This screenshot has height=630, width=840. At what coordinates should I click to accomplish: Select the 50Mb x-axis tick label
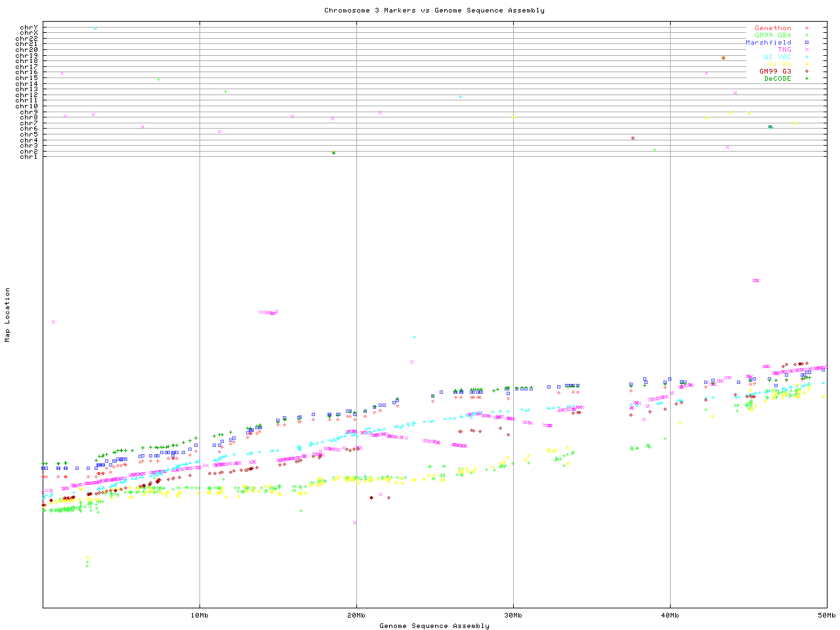[x=826, y=615]
